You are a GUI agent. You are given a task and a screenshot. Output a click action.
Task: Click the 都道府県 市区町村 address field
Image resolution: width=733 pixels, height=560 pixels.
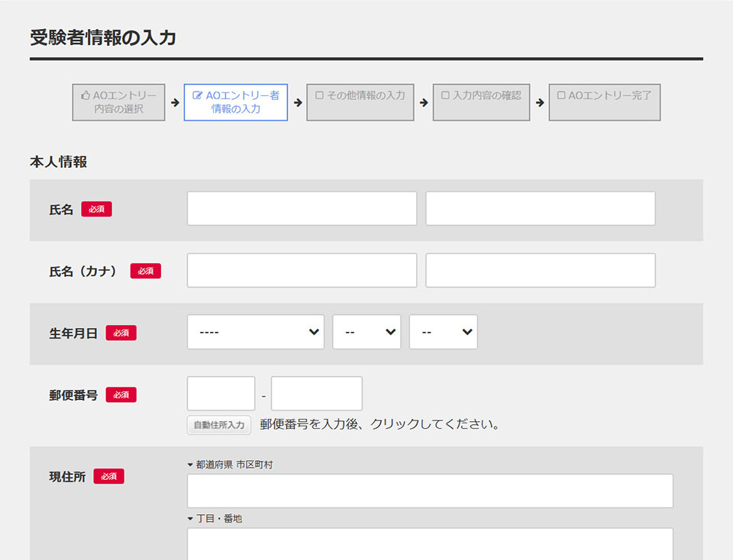(430, 491)
